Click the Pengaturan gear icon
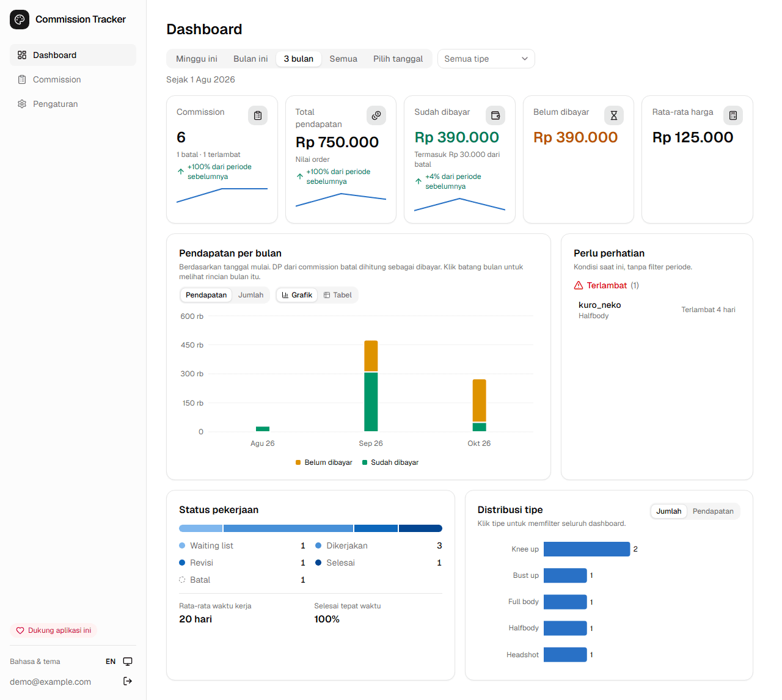782x700 pixels. tap(22, 104)
